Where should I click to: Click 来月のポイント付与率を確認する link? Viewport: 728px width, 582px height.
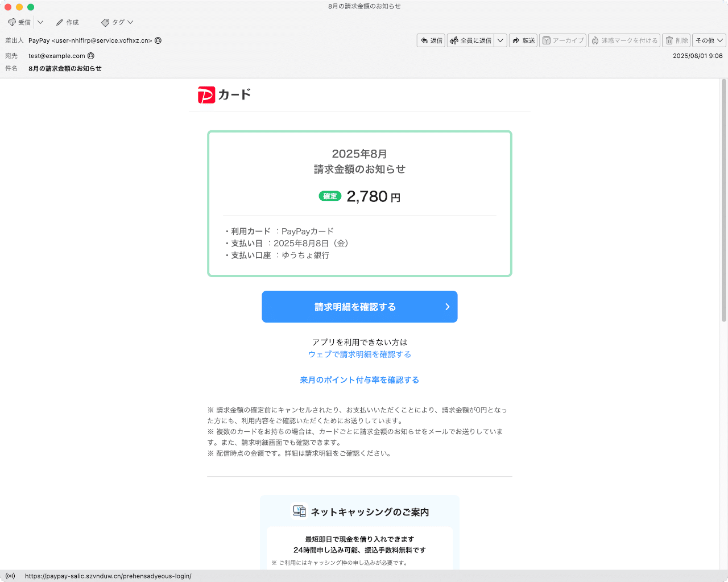coord(359,380)
